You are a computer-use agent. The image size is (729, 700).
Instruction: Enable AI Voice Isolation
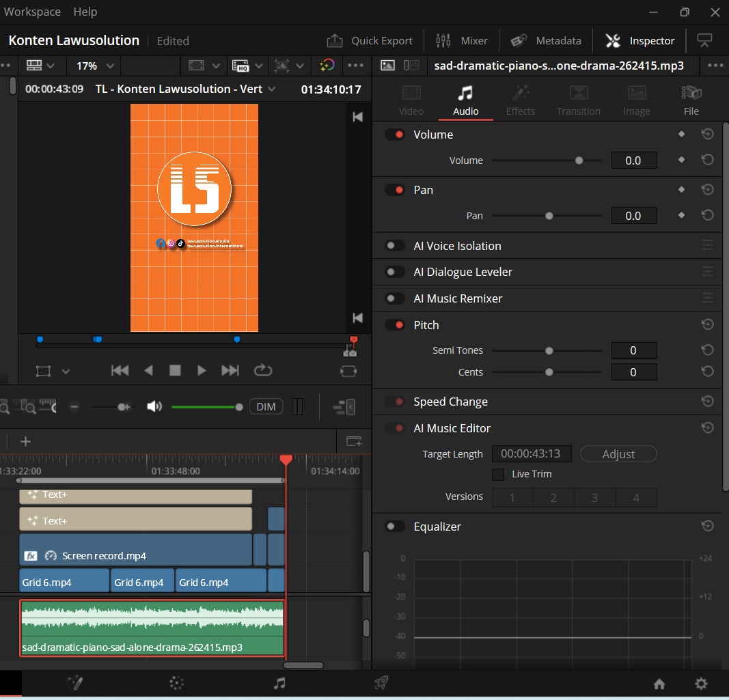click(x=395, y=246)
